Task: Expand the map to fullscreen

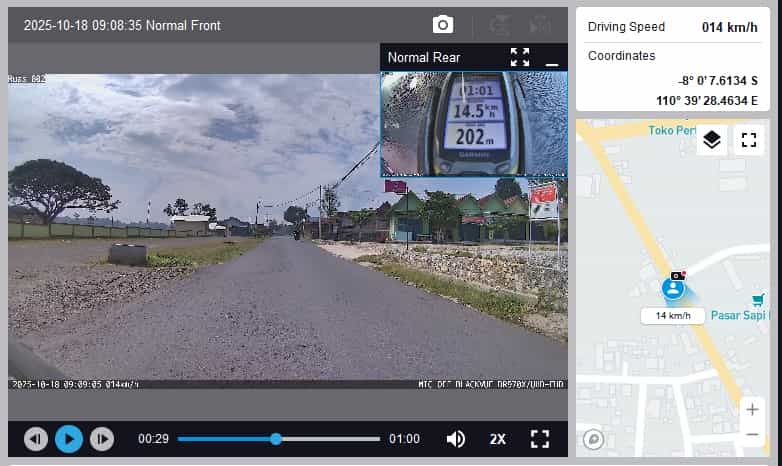Action: pos(748,140)
